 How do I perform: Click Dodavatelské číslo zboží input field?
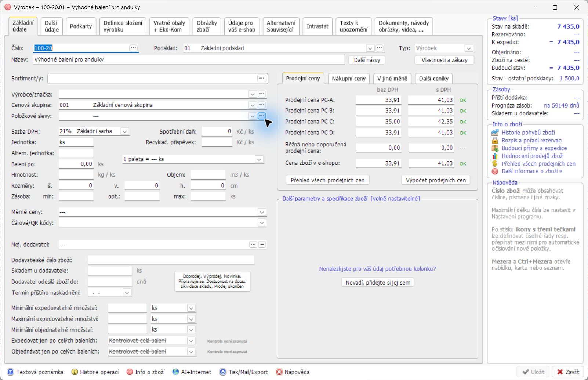(171, 260)
